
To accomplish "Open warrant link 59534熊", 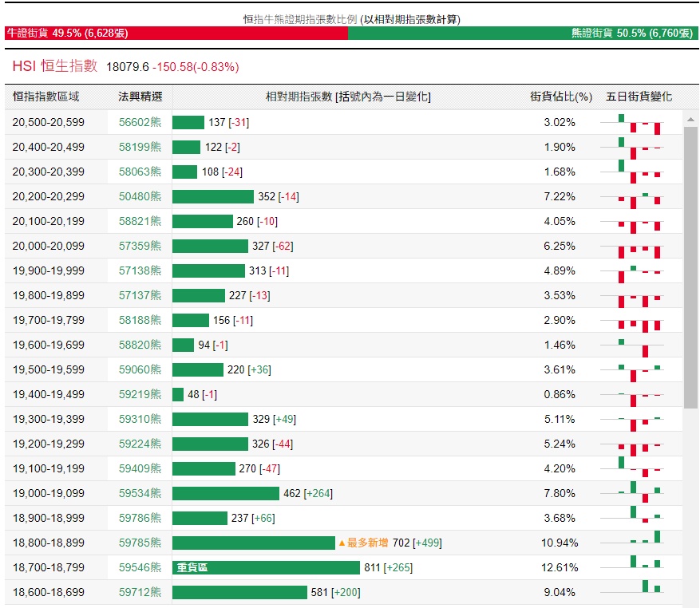I will click(x=140, y=493).
